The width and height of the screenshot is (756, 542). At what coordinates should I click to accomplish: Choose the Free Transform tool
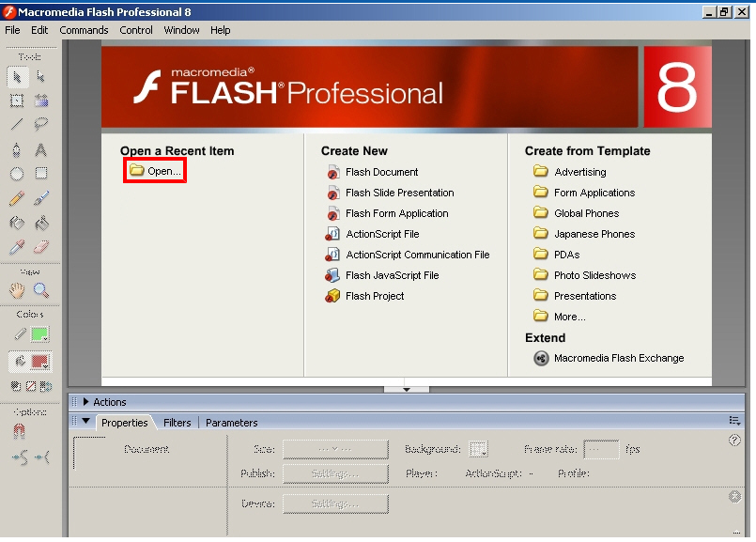tap(17, 101)
